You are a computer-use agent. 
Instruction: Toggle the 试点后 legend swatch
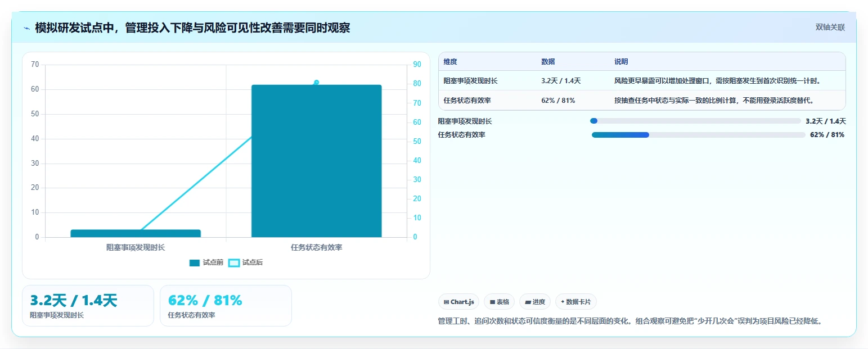233,263
